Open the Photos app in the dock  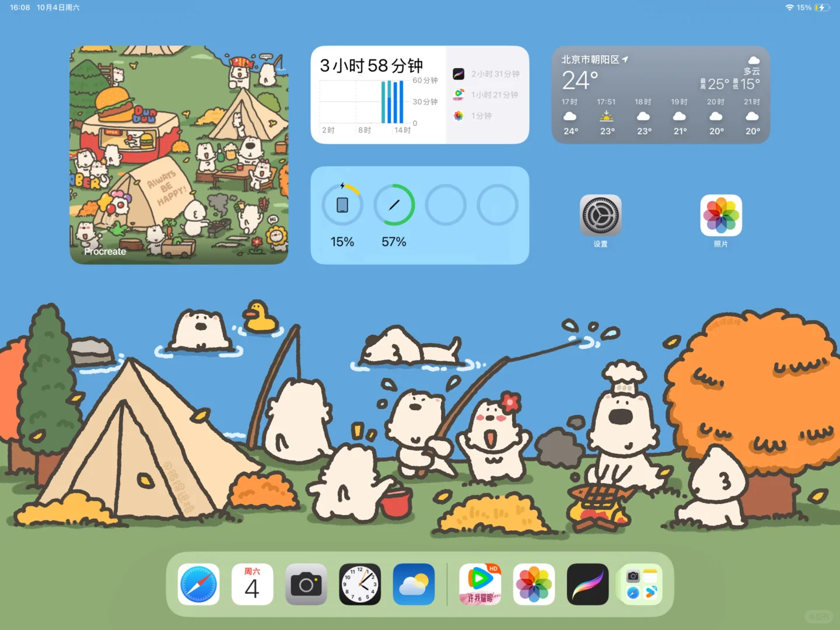coord(534,584)
